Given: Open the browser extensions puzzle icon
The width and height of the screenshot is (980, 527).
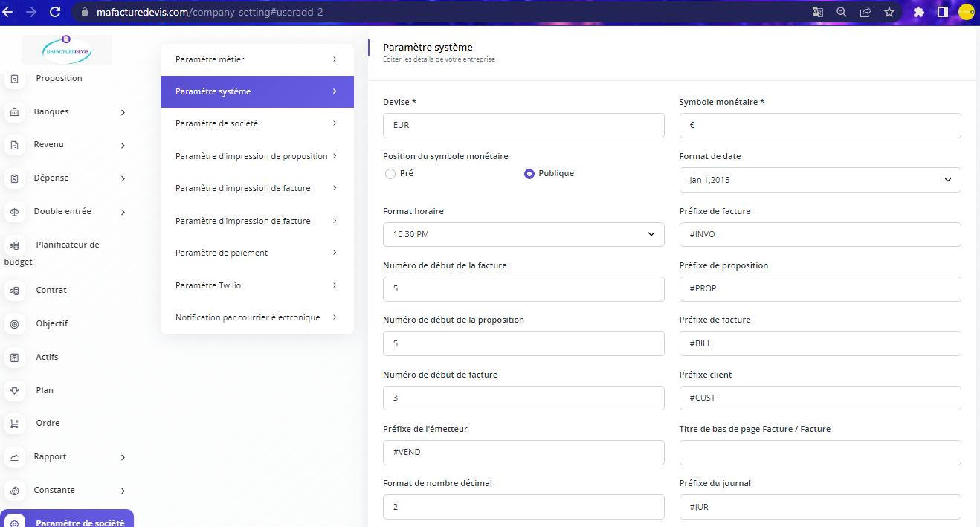Looking at the screenshot, I should [x=919, y=12].
